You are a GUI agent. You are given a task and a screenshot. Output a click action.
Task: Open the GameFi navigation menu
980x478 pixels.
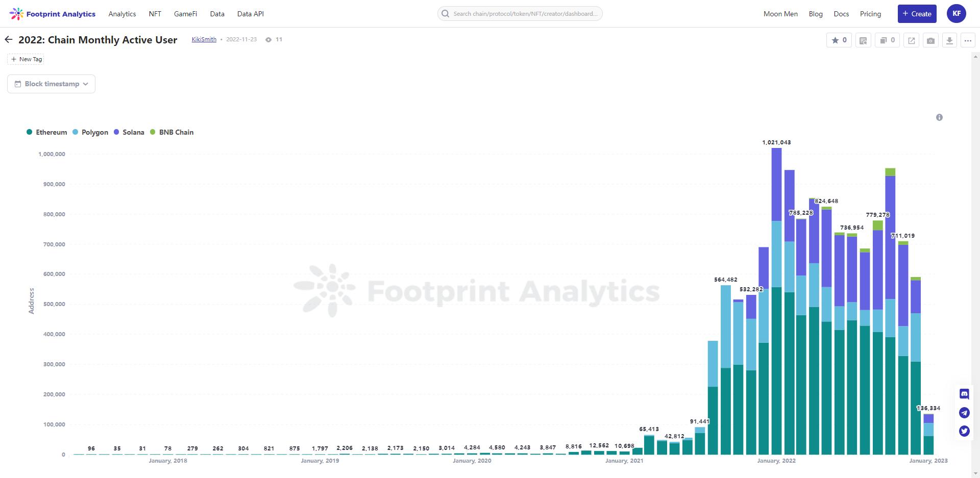pyautogui.click(x=185, y=14)
